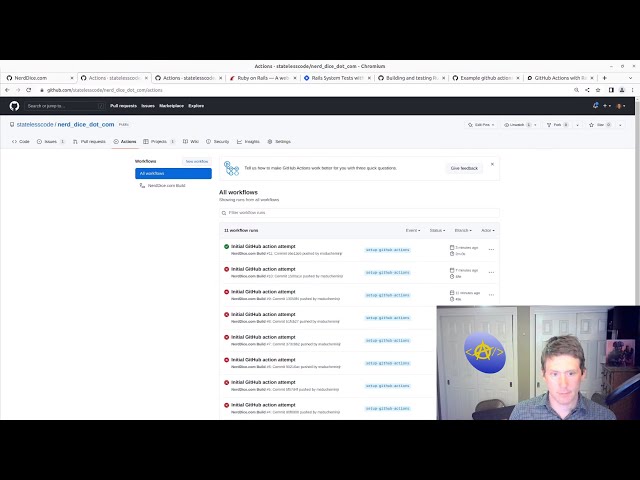Open the successful run #11 title
640x480 pixels.
tap(263, 247)
